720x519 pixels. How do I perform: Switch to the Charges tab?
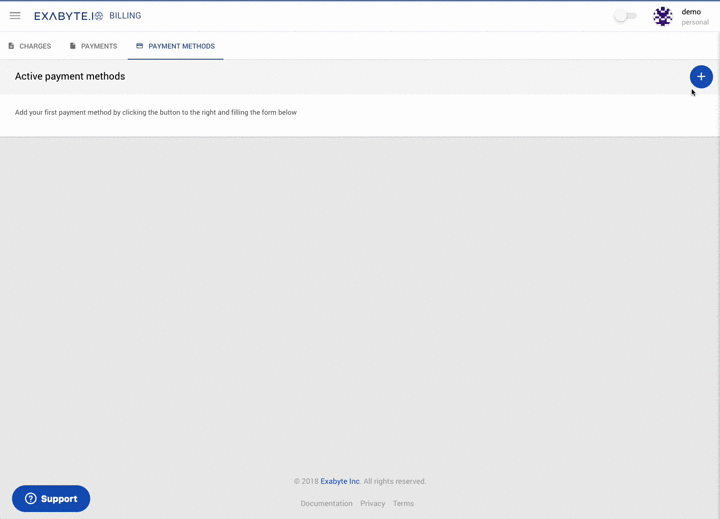click(x=35, y=46)
